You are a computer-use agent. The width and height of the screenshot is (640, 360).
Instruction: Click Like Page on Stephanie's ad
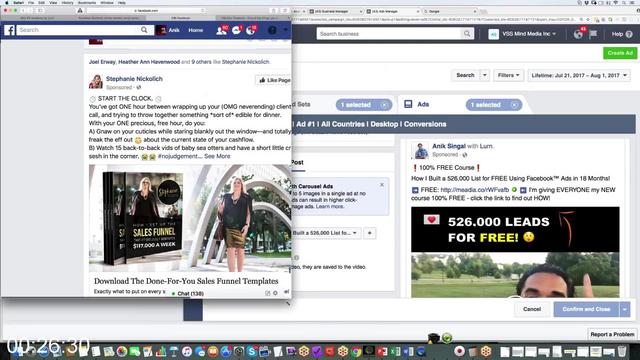(x=274, y=80)
